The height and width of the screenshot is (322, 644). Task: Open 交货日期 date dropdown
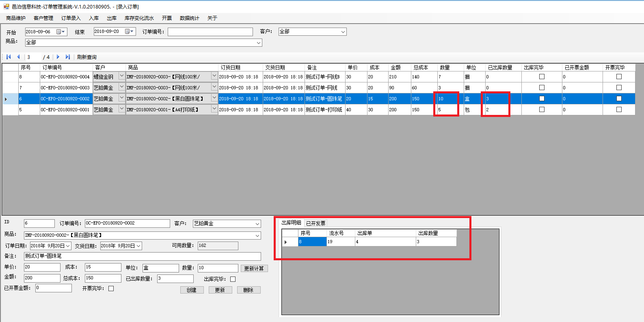pyautogui.click(x=138, y=246)
